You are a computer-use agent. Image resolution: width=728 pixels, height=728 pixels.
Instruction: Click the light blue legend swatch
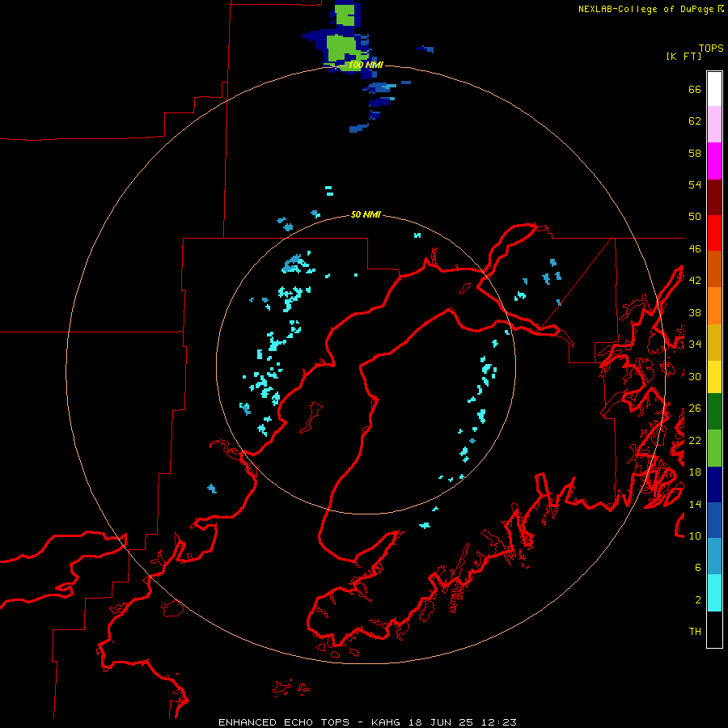click(714, 557)
